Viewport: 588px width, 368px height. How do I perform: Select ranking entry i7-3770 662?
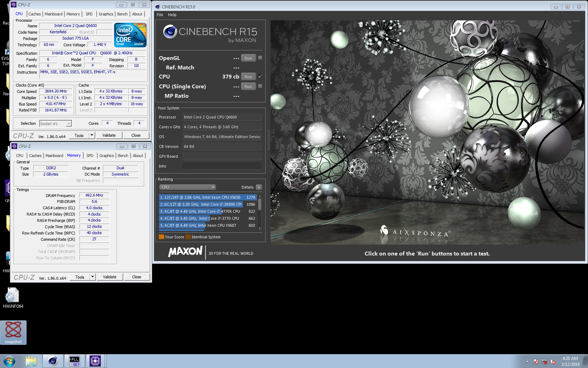pos(208,218)
